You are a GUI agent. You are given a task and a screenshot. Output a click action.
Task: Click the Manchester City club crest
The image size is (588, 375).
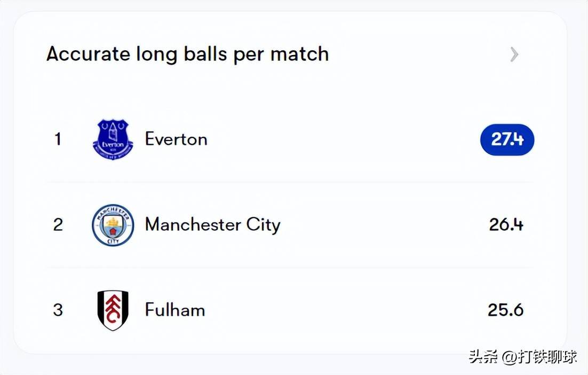tap(113, 225)
